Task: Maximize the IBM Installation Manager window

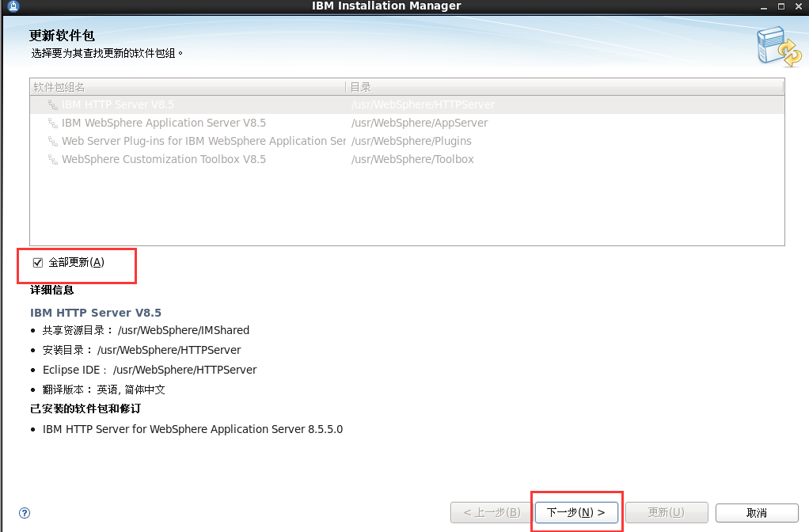Action: click(x=781, y=6)
